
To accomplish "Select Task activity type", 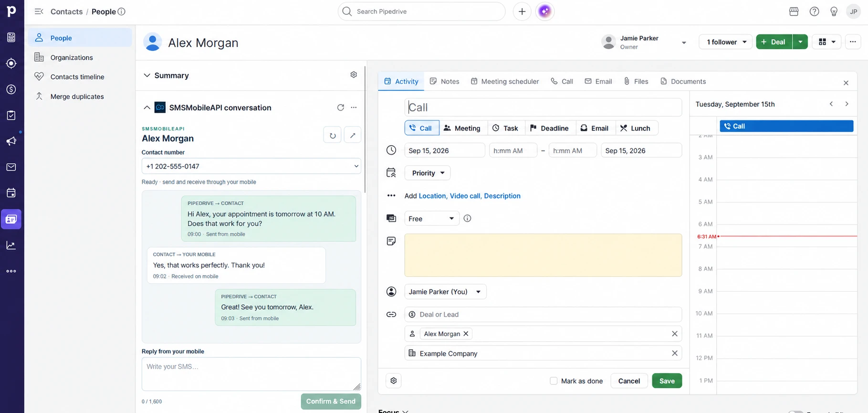I will click(505, 128).
